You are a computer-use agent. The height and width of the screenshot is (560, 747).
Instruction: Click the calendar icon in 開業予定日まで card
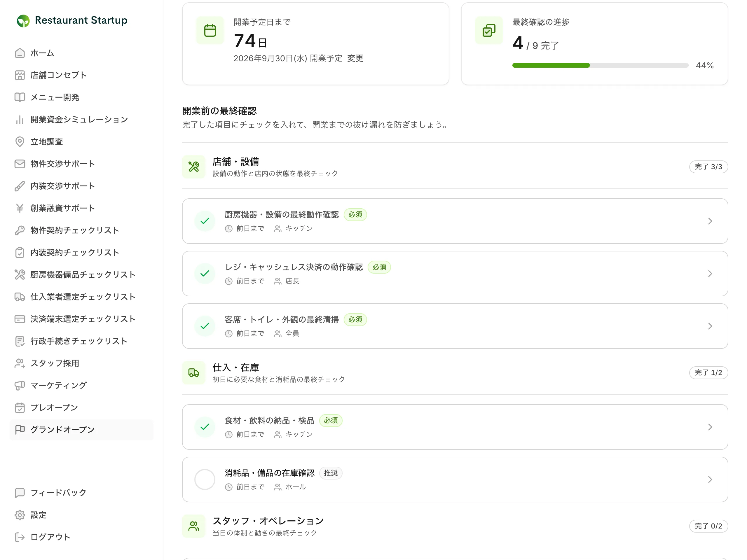210,30
